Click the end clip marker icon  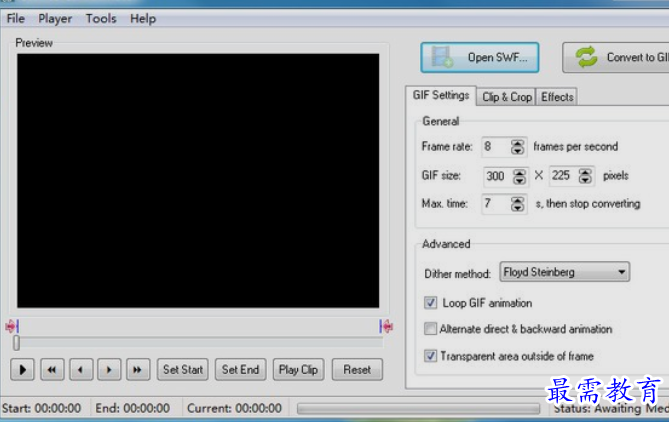pyautogui.click(x=386, y=326)
